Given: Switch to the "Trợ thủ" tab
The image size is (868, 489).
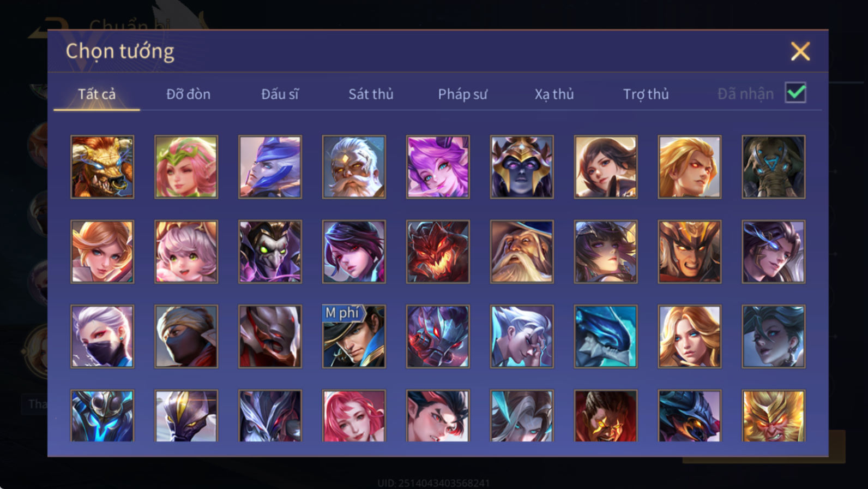Looking at the screenshot, I should pos(646,94).
